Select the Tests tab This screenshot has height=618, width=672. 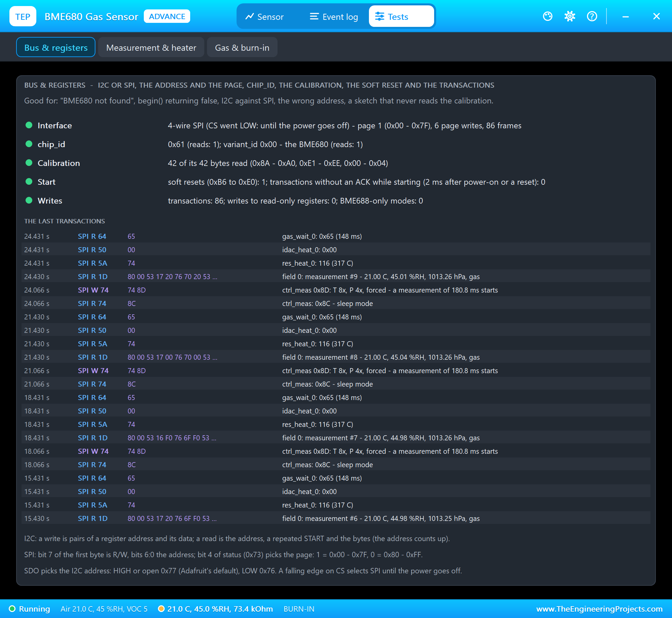[x=402, y=16]
